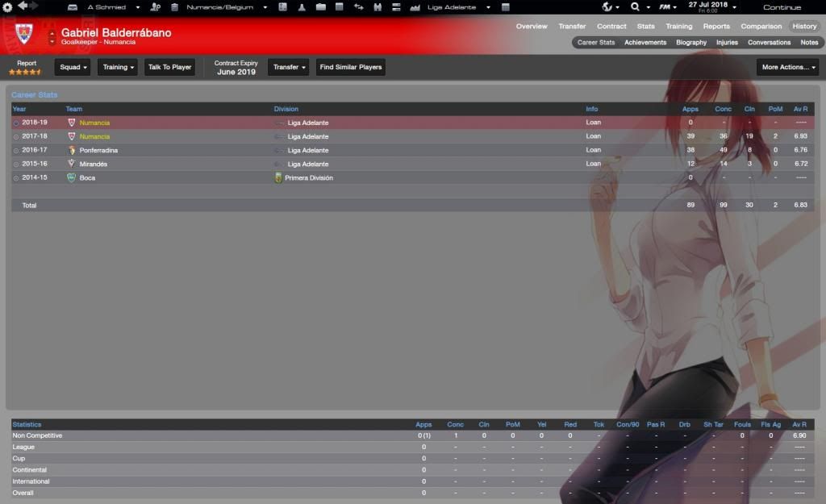Screen dimensions: 826x504
Task: Click the Talk To Player button
Action: point(169,67)
